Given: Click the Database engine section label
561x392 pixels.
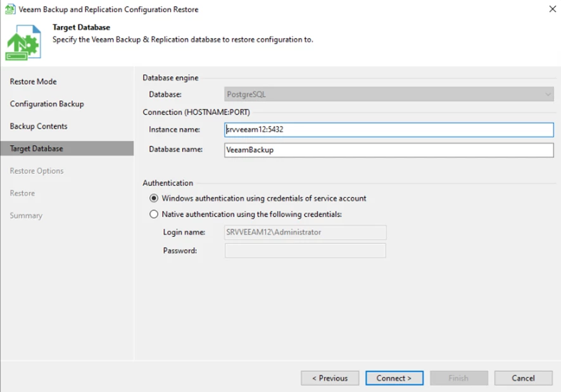Looking at the screenshot, I should [170, 78].
